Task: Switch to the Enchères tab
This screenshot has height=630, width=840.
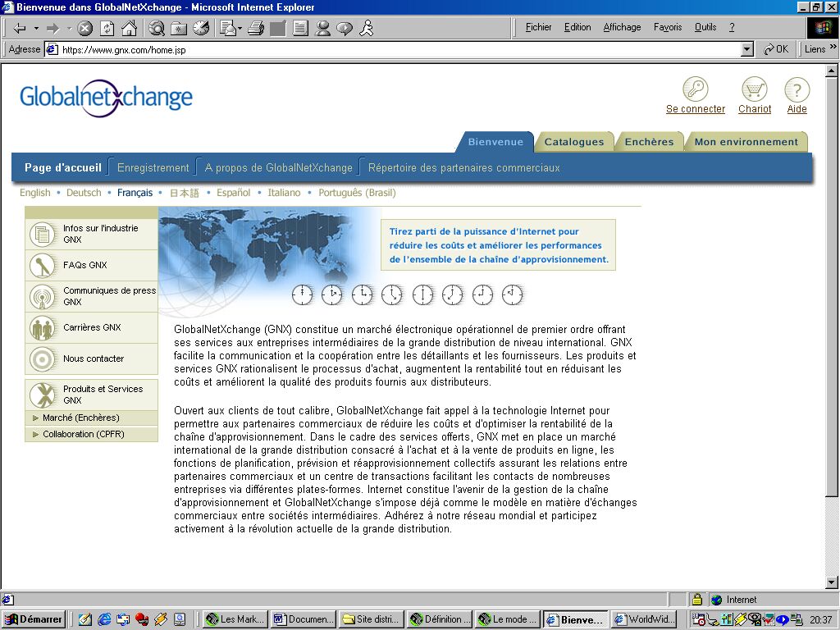Action: [x=649, y=142]
